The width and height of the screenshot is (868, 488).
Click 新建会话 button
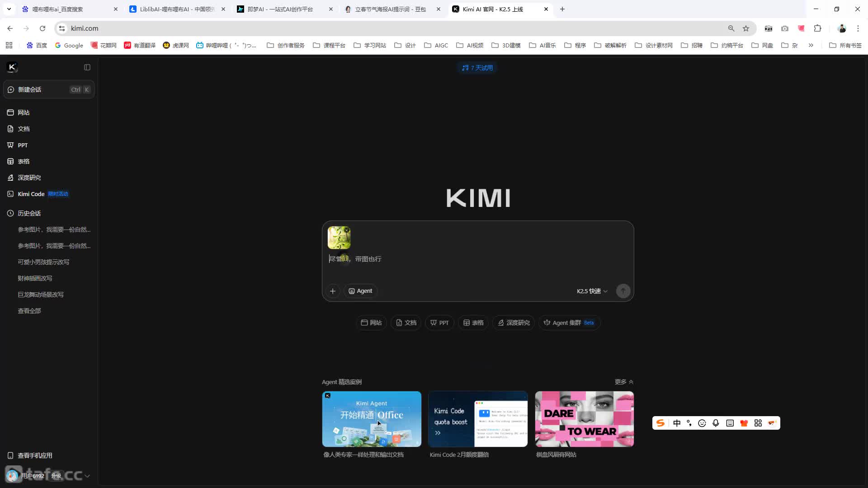tap(49, 89)
